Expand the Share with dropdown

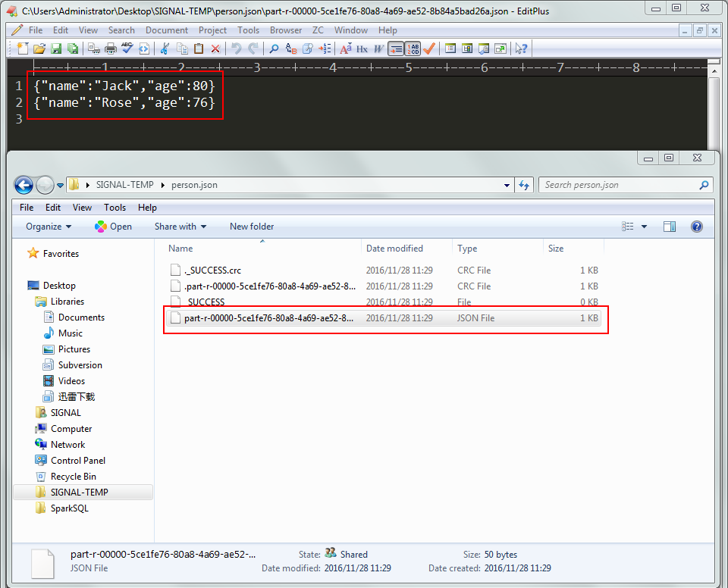(180, 227)
